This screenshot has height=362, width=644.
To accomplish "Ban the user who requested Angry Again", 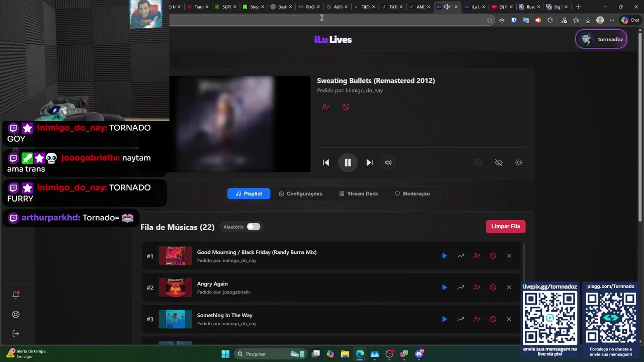I will pos(476,288).
